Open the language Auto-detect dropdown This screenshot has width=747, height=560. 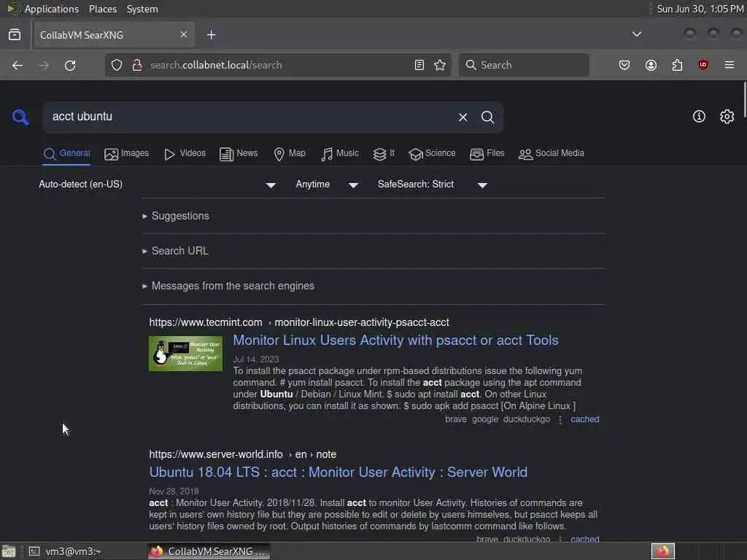157,184
